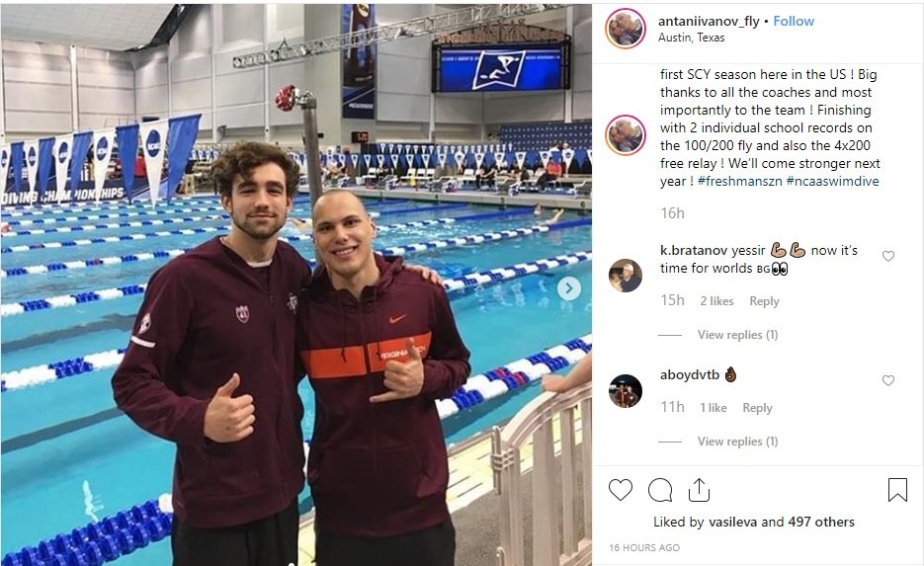Like the post with the heart icon

click(x=620, y=490)
